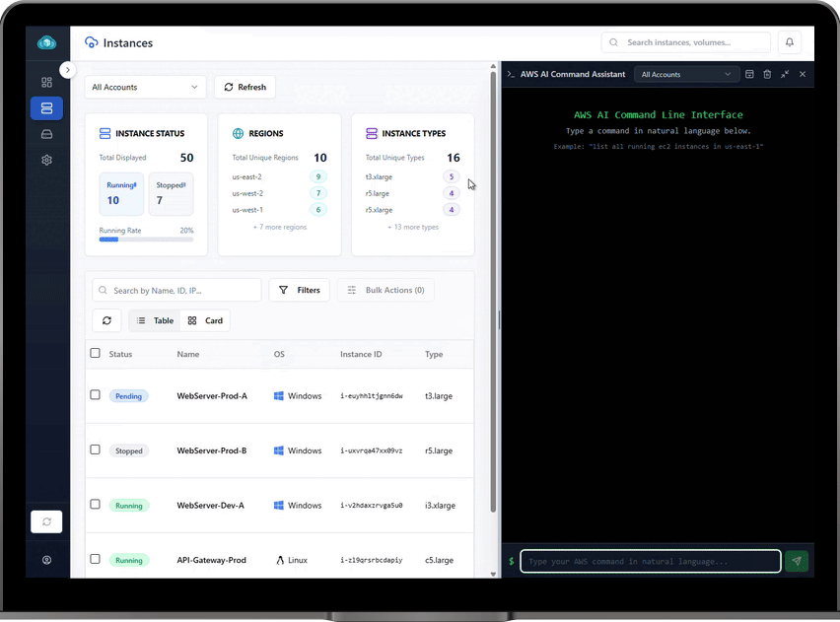Click the Running Rate progress bar
Screen dimensions: 840x622
146,240
